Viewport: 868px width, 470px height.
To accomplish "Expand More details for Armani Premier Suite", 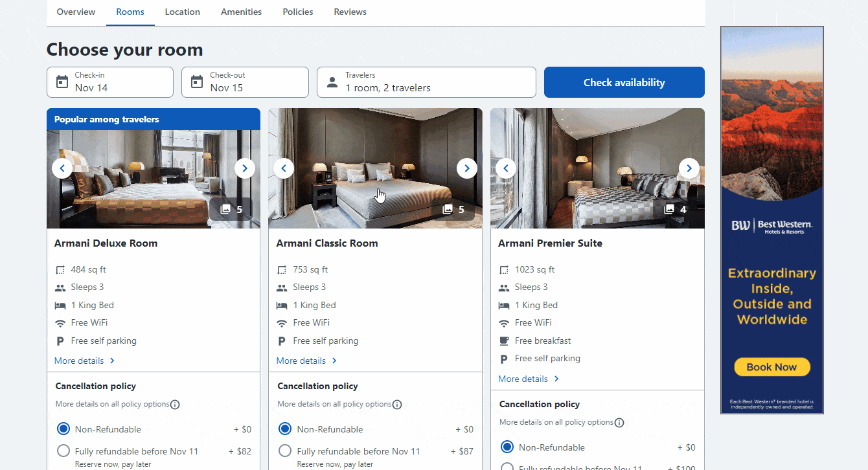I will pos(529,379).
